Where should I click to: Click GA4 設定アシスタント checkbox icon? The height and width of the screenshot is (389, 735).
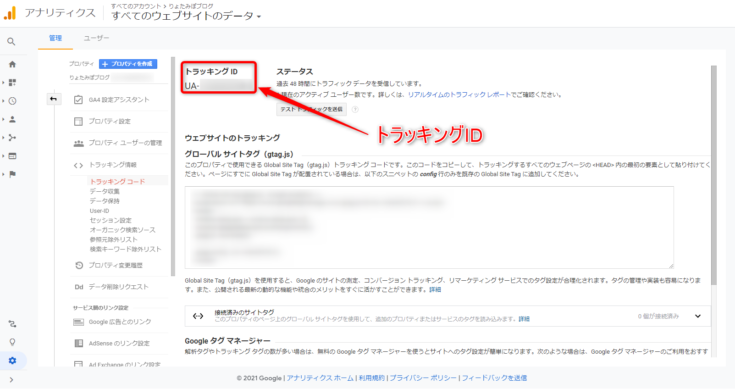78,100
